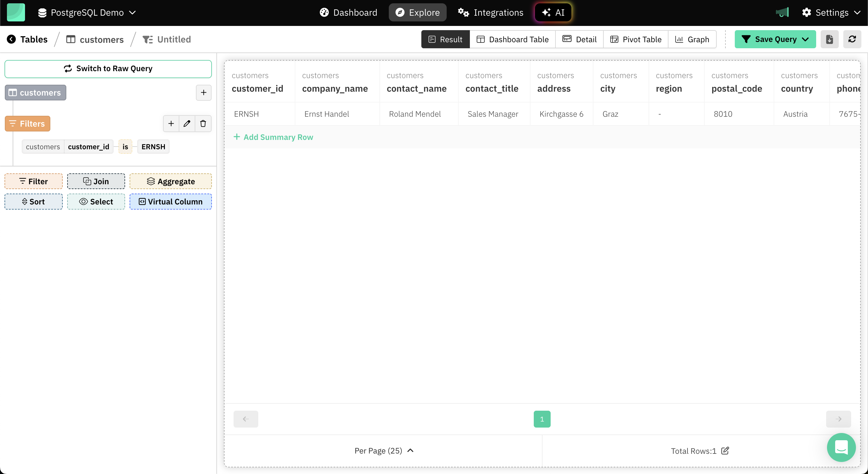Open the Per Page (25) dropdown

pos(384,451)
